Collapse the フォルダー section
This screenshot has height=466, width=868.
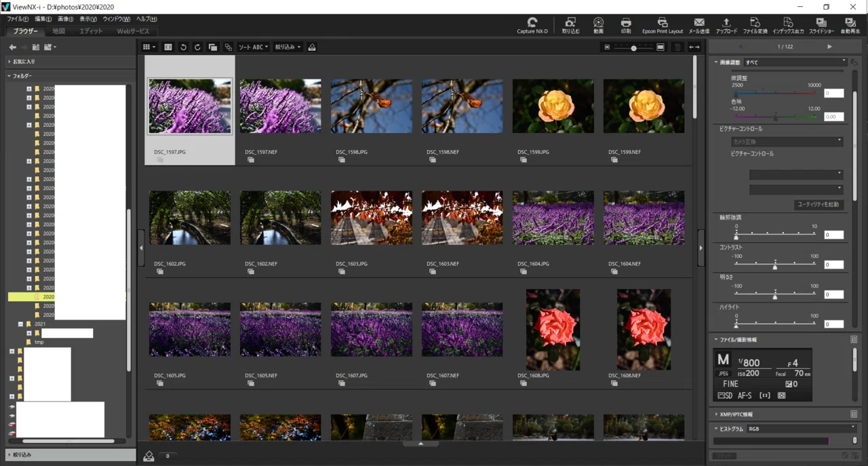tap(9, 76)
